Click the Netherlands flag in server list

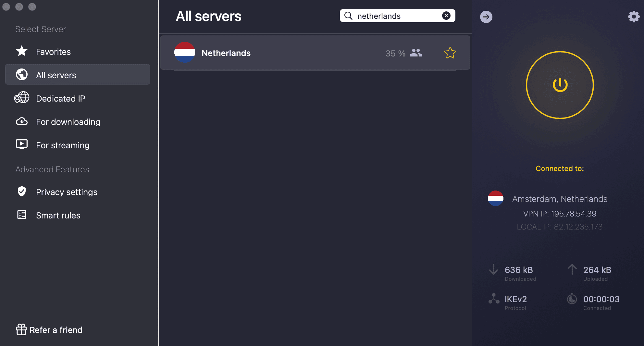185,52
